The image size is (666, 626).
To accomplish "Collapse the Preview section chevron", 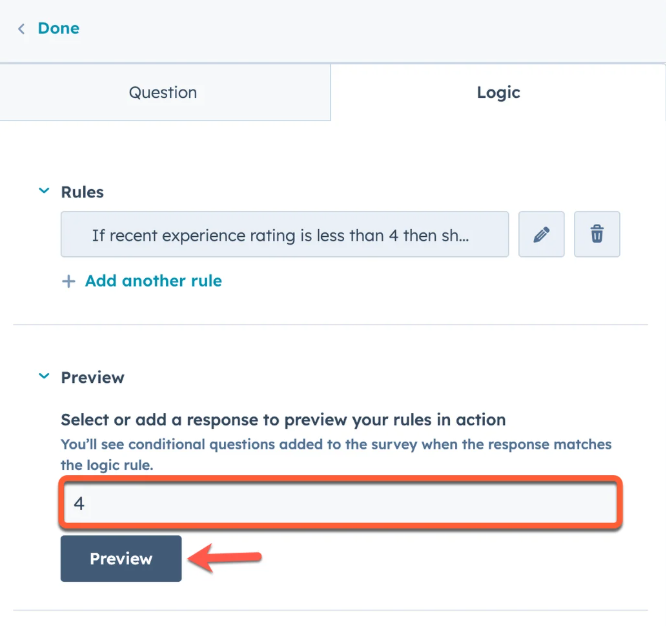I will (43, 377).
